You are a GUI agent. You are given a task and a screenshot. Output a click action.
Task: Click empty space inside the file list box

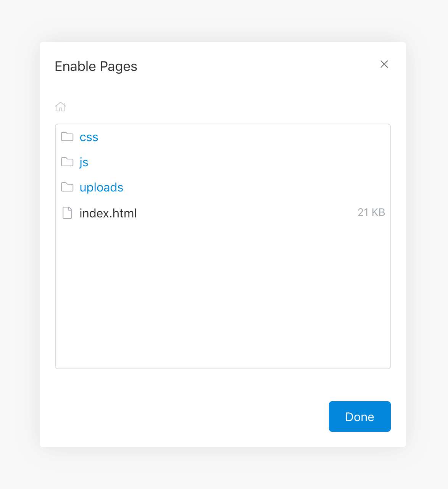coord(223,298)
